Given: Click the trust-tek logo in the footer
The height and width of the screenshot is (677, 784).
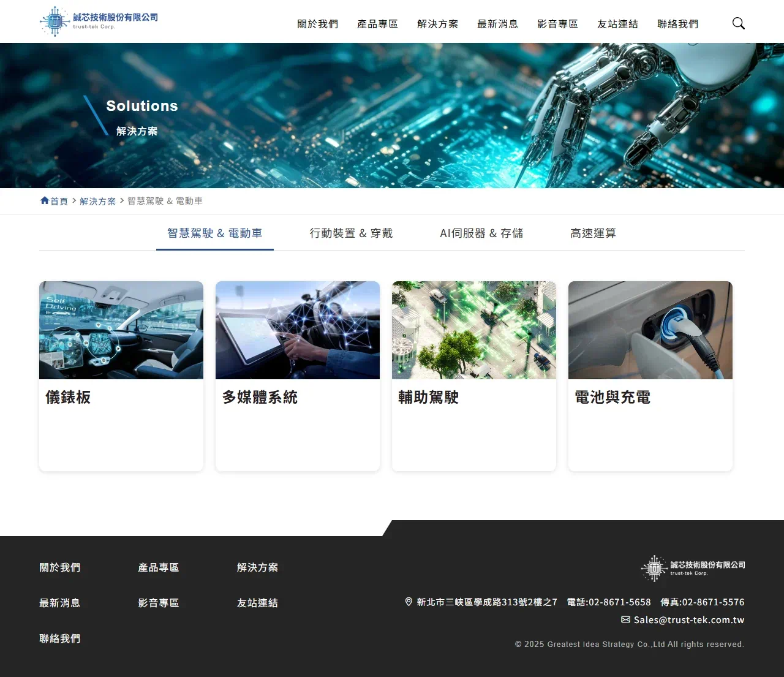Looking at the screenshot, I should [x=692, y=567].
